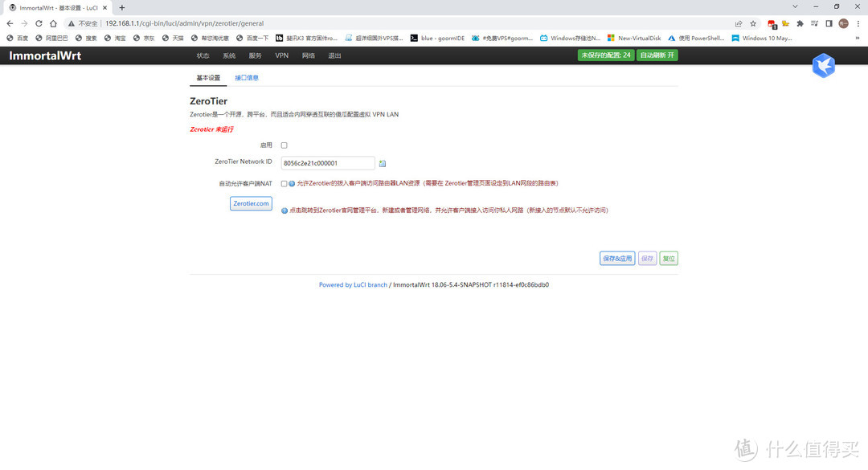Tick the 自动允许客户端NAT checkbox
The image size is (868, 470).
284,183
